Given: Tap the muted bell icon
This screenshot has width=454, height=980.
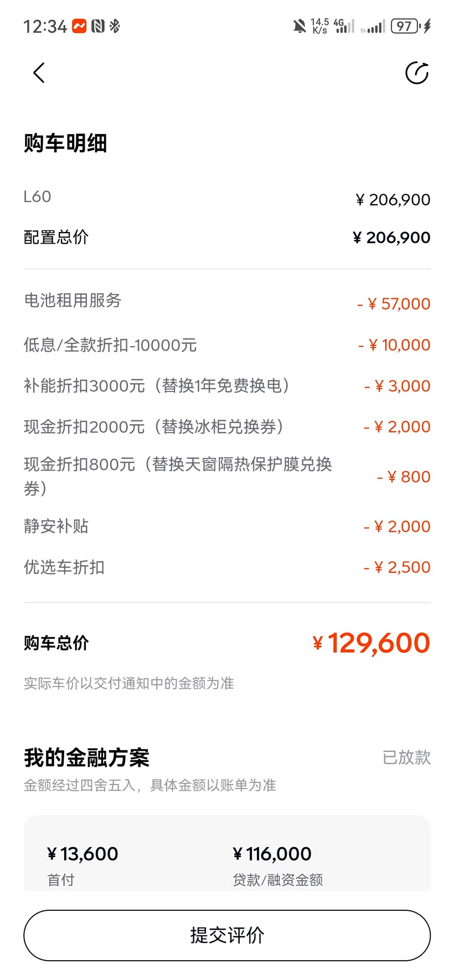Looking at the screenshot, I should tap(300, 26).
